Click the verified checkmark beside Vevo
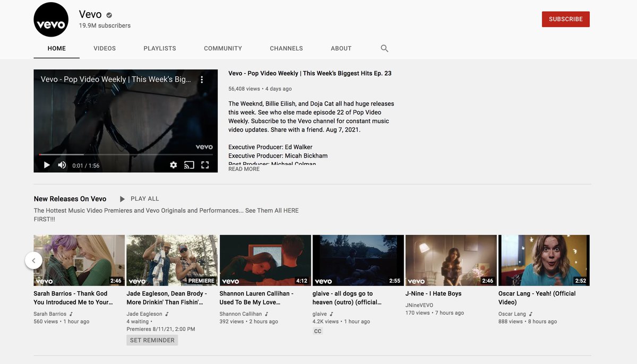Viewport: 637px width, 364px height. 108,14
